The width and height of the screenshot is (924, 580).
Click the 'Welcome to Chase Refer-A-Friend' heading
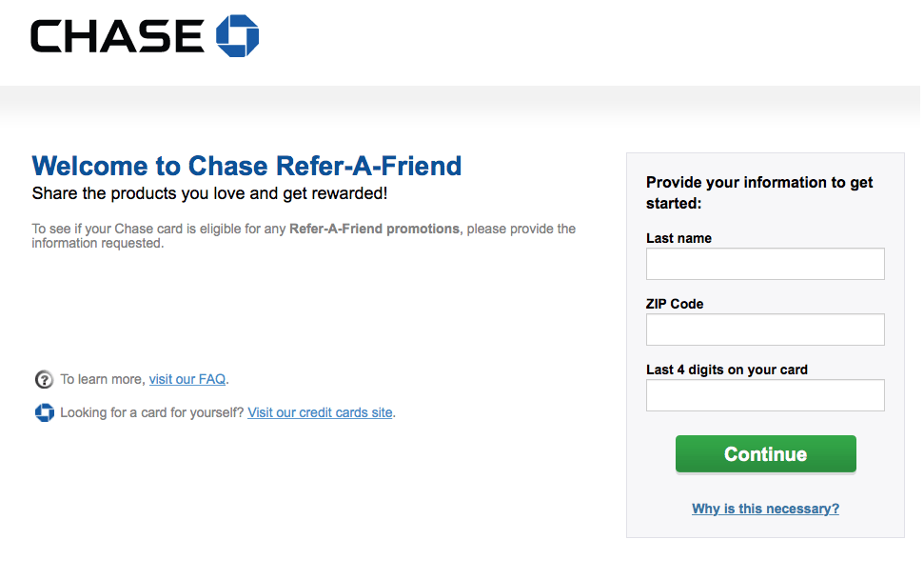click(x=246, y=166)
